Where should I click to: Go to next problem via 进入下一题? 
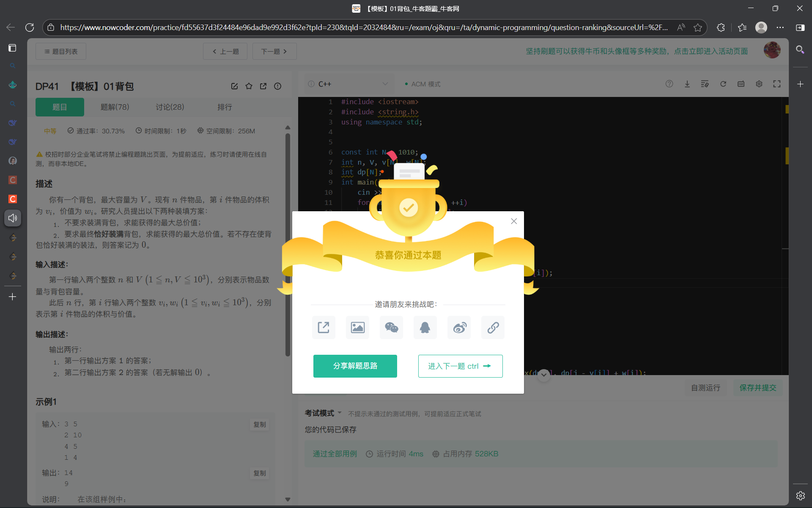click(x=460, y=366)
